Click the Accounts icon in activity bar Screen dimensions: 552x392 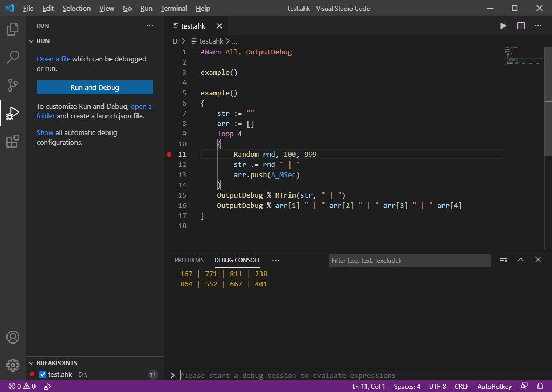tap(13, 337)
